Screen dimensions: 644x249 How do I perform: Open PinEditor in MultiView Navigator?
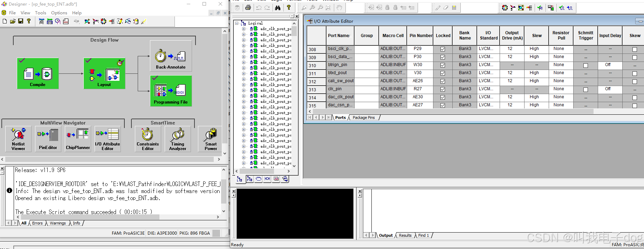48,139
